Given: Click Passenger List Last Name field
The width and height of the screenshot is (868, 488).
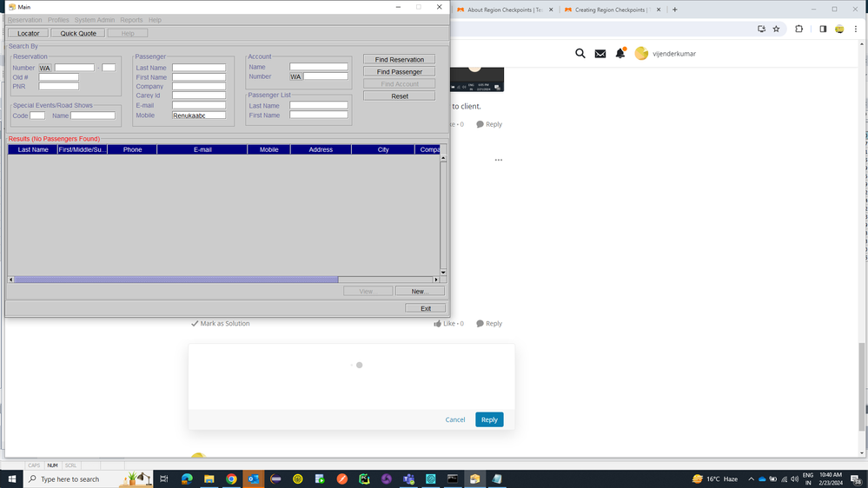Looking at the screenshot, I should (319, 105).
